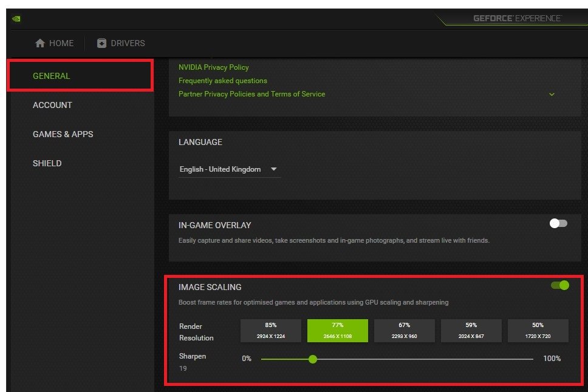This screenshot has height=392, width=588.
Task: Open the NVIDIA Privacy Policy link
Action: click(x=214, y=67)
